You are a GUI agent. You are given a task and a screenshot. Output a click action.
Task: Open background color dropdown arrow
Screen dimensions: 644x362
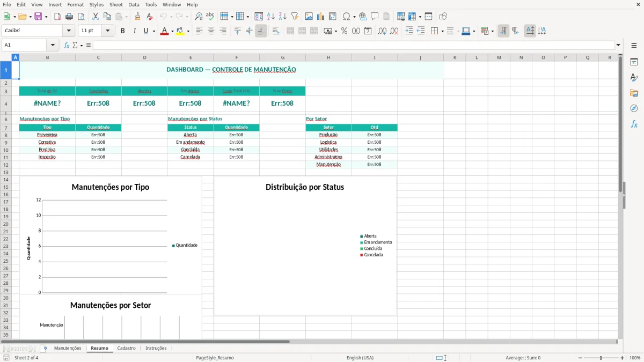click(188, 31)
